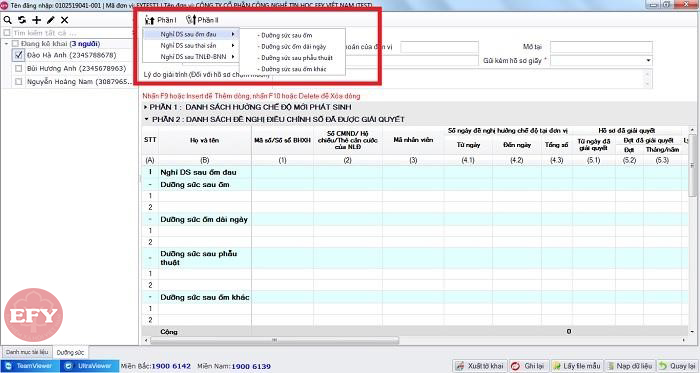Image resolution: width=700 pixels, height=373 pixels.
Task: Tick the checkbox beside the search box
Action: [7, 33]
